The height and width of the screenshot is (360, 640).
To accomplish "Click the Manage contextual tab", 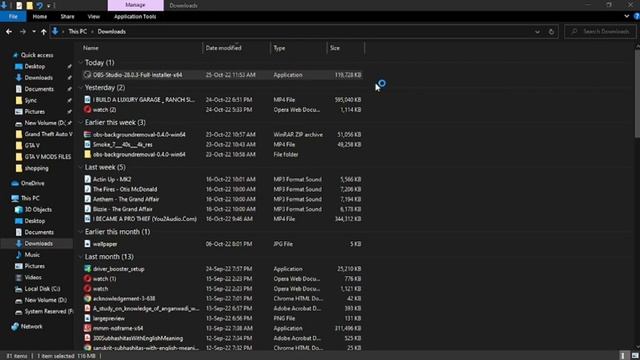I will click(136, 5).
